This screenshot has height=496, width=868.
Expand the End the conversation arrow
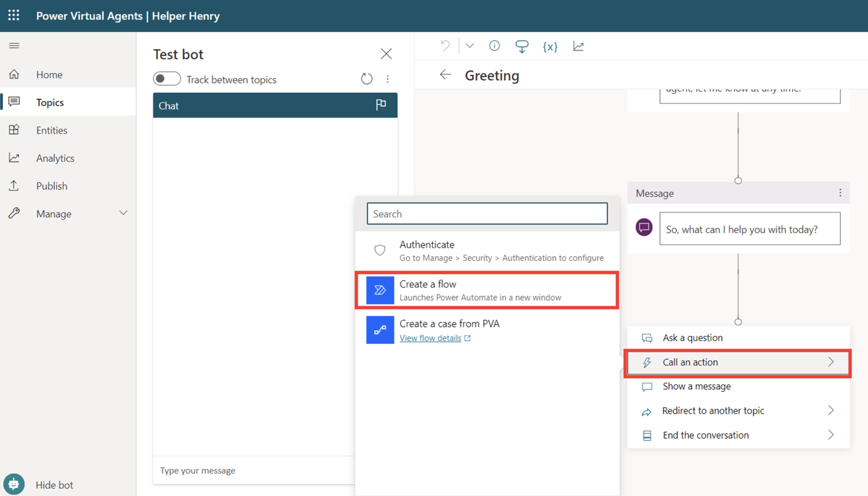pyautogui.click(x=831, y=435)
